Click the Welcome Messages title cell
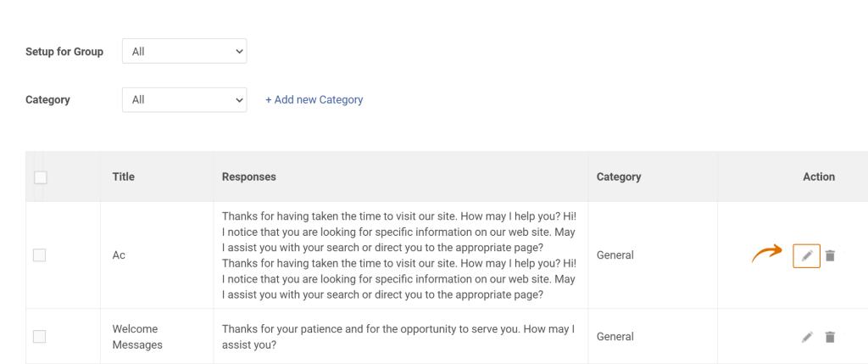Image resolution: width=868 pixels, height=364 pixels. click(137, 336)
